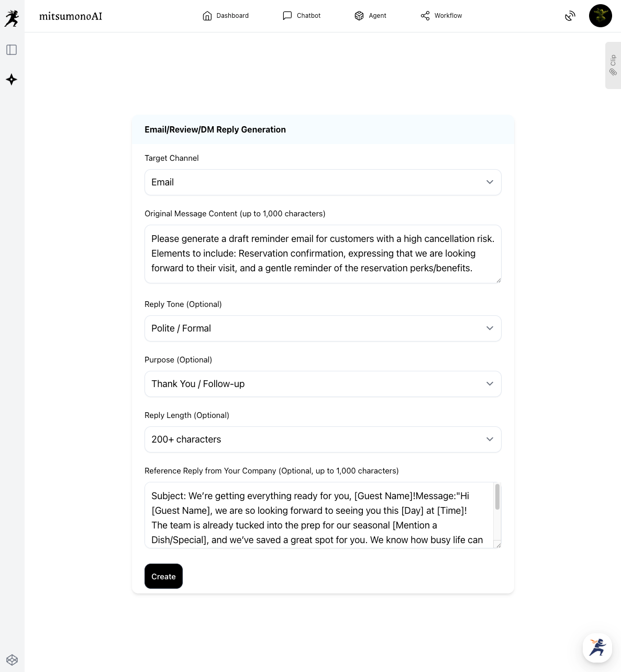
Task: Switch to the Workflow page
Action: pyautogui.click(x=441, y=16)
